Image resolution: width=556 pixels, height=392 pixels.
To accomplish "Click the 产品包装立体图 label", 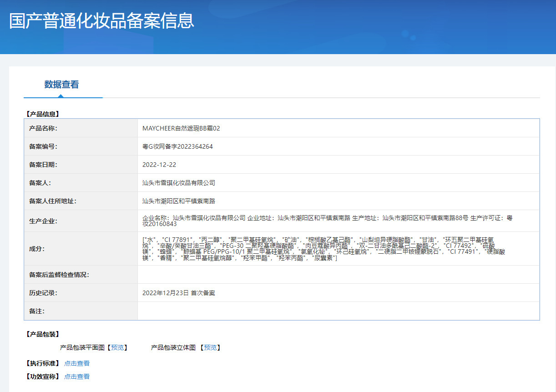I will point(173,347).
